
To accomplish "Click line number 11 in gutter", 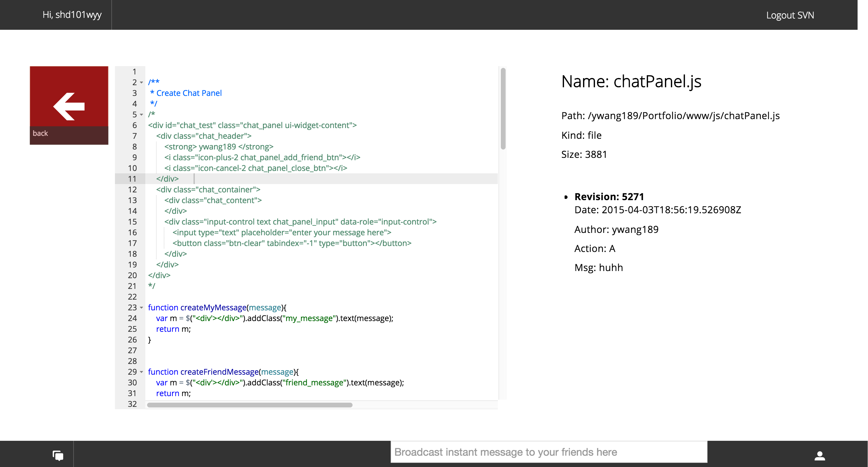I will pos(132,179).
